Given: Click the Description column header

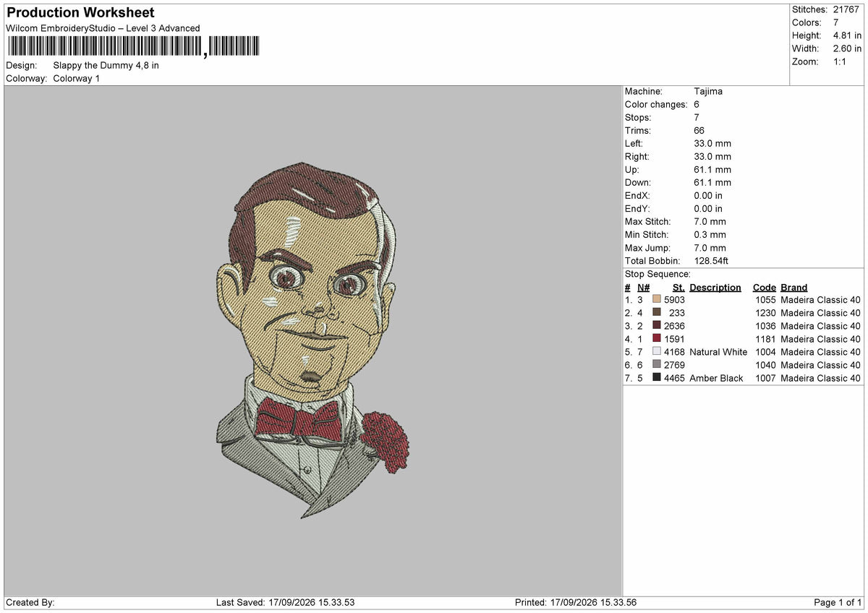Looking at the screenshot, I should (x=715, y=287).
